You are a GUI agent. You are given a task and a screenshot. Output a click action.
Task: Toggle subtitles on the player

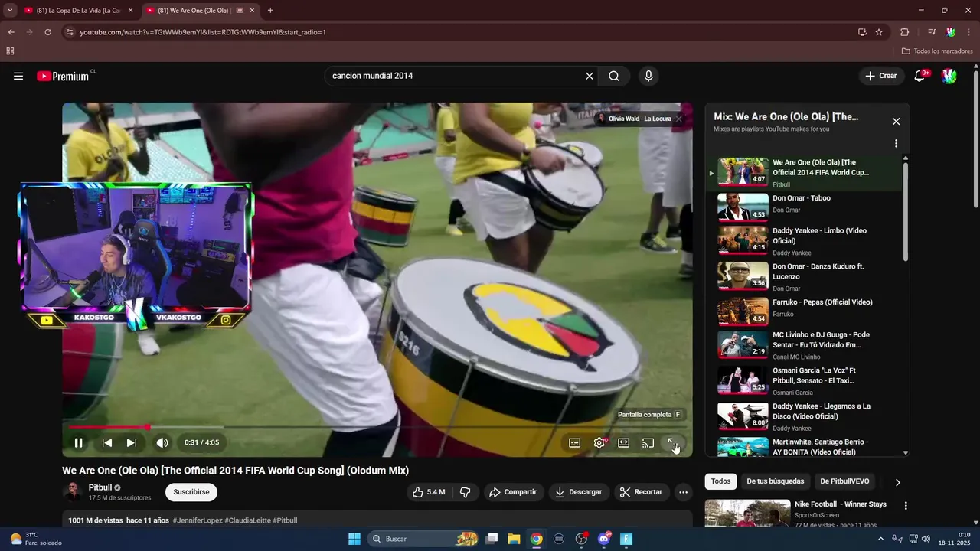(574, 442)
